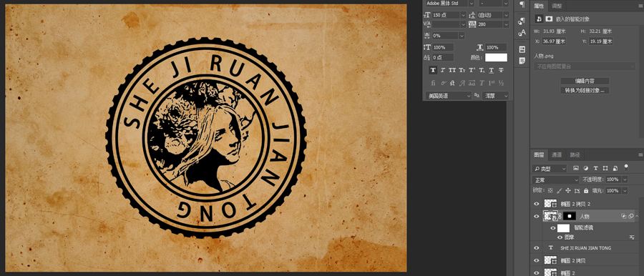Viewport: 644px width, 276px height.
Task: Toggle Faux Bold in Character panel
Action: tap(433, 70)
